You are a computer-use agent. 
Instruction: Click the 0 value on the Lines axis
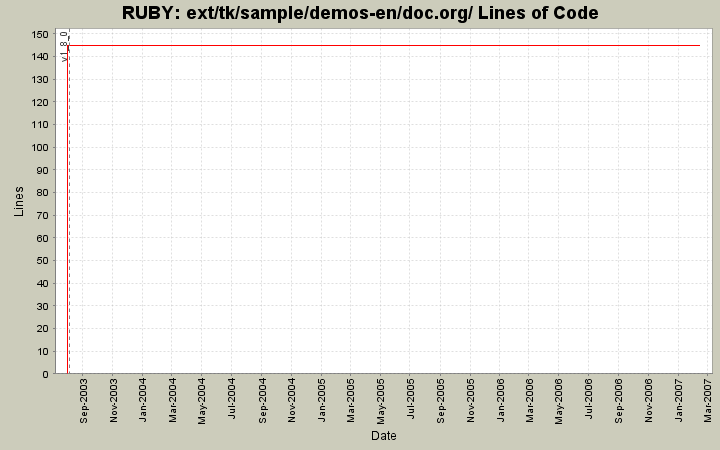click(x=45, y=374)
